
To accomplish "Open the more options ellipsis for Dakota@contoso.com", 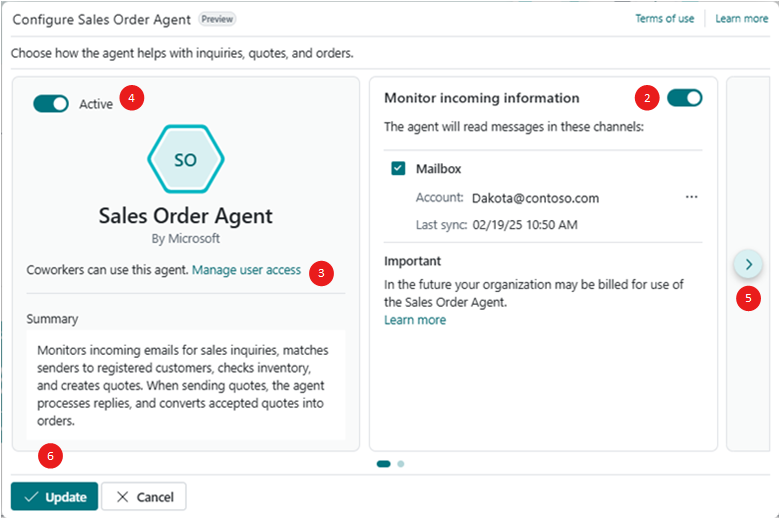I will (691, 197).
